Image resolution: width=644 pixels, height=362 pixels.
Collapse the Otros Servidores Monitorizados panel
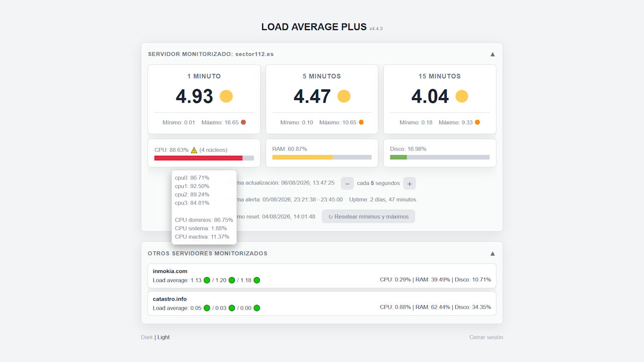tap(493, 253)
